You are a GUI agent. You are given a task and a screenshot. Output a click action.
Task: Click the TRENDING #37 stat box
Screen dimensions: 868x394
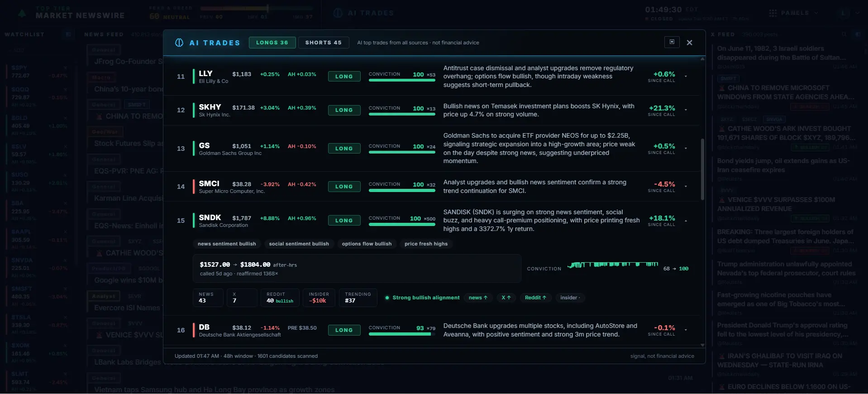358,298
